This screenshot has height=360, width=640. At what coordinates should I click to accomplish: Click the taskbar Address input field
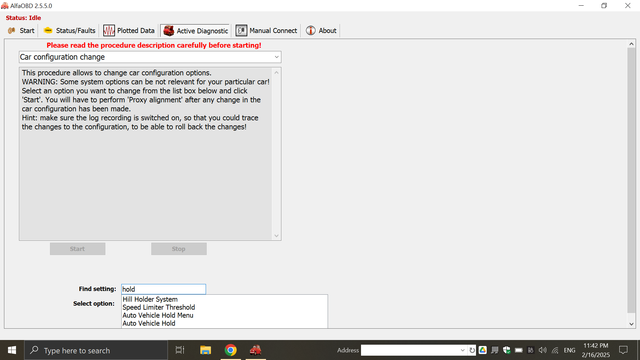410,350
